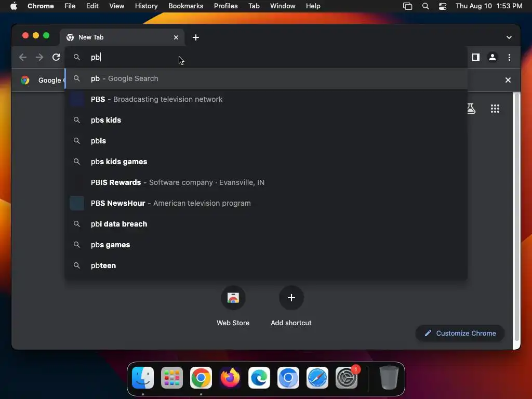Open the File menu

point(70,6)
